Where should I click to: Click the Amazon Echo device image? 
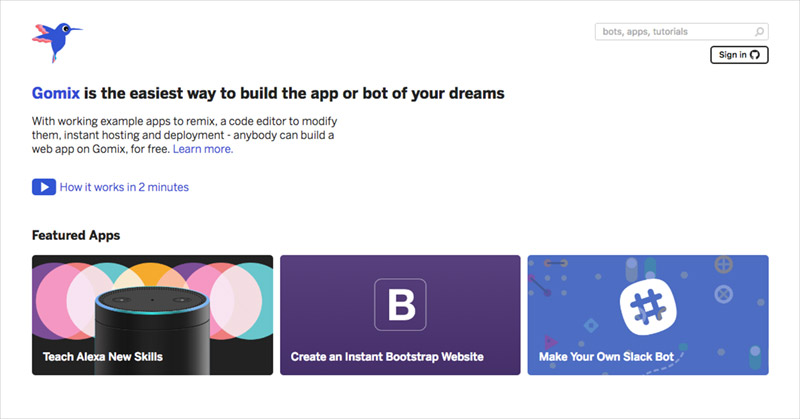pyautogui.click(x=152, y=330)
